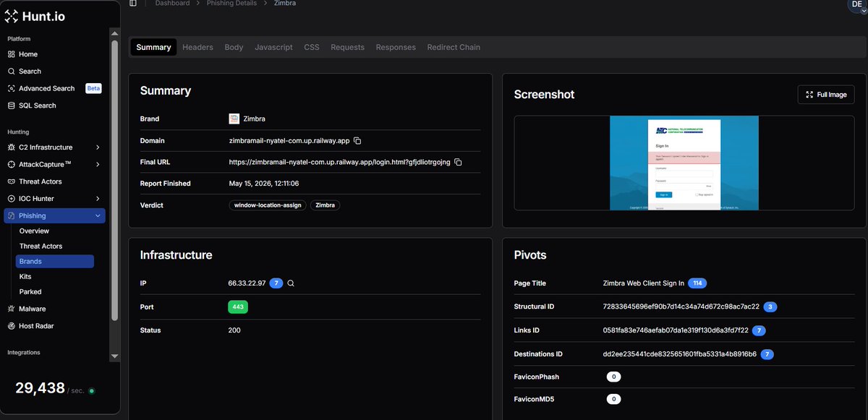
Task: Go to the Dashboard breadcrumb
Action: pyautogui.click(x=172, y=4)
